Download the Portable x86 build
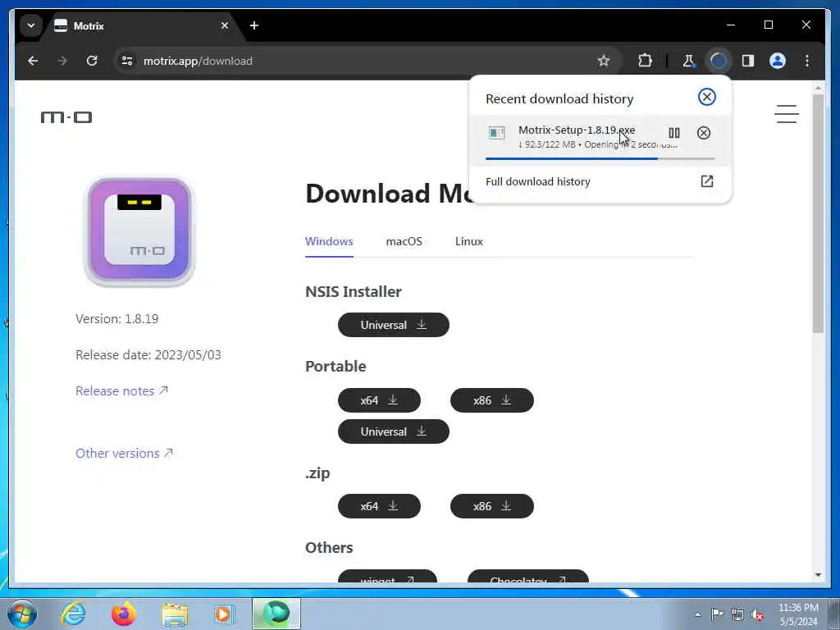The height and width of the screenshot is (630, 840). coord(492,400)
